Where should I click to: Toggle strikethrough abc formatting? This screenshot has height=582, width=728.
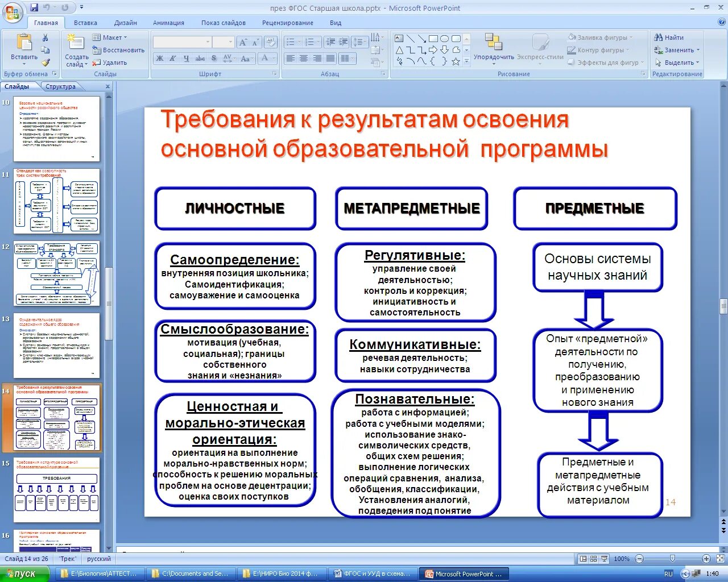click(x=200, y=59)
